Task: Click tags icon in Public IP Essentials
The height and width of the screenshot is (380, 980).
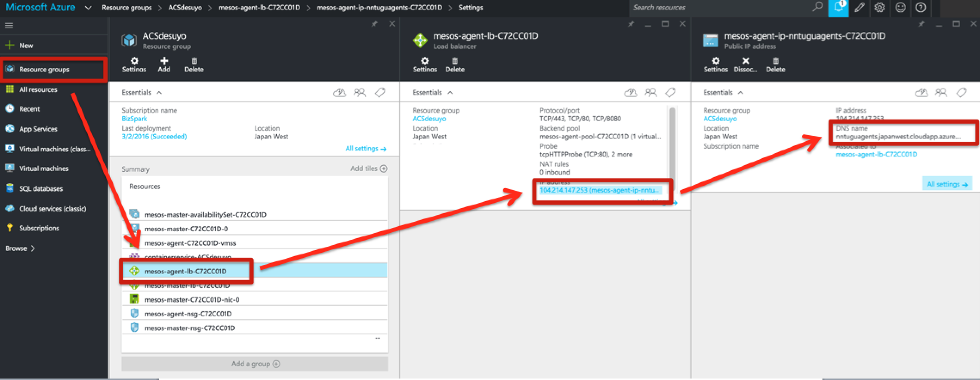Action: click(x=962, y=92)
